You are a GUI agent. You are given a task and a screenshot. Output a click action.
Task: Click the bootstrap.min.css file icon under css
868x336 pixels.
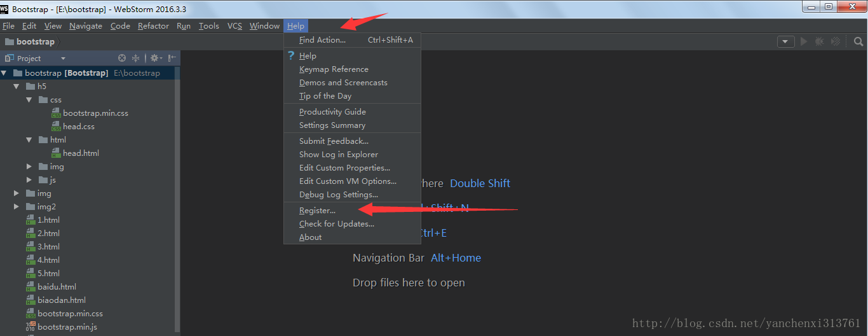56,113
